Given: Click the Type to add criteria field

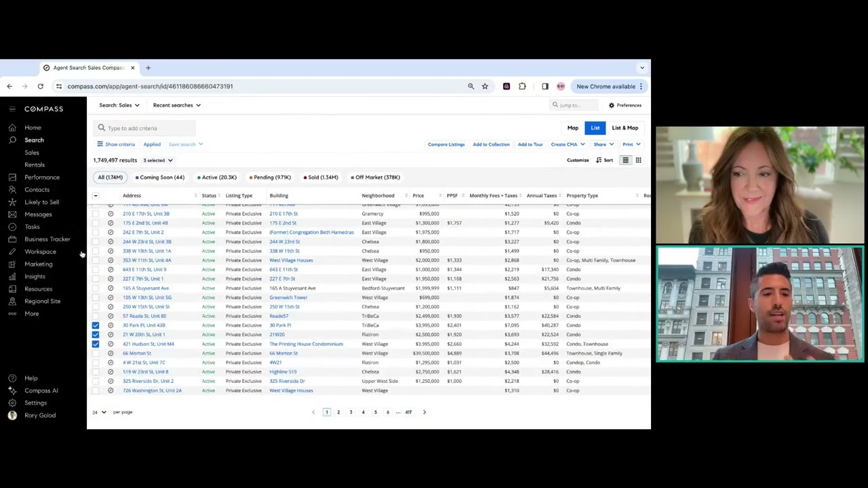Looking at the screenshot, I should coord(146,128).
